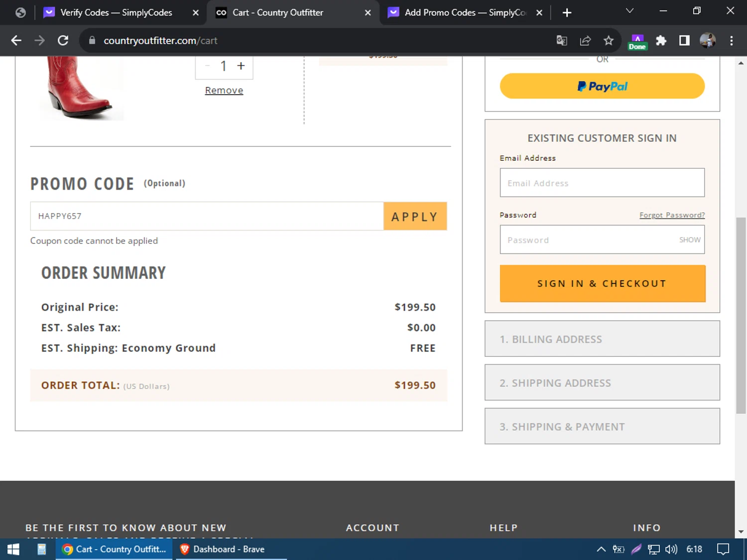The height and width of the screenshot is (560, 747).
Task: Click the vertical scrollbar thumb
Action: (x=741, y=316)
